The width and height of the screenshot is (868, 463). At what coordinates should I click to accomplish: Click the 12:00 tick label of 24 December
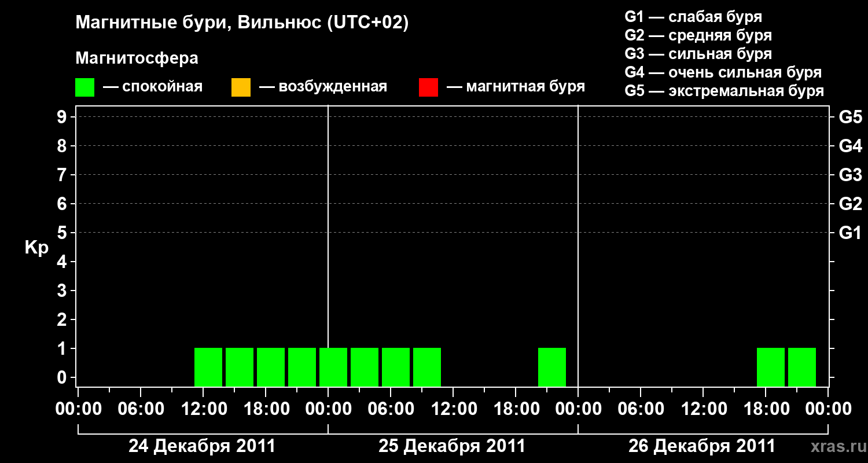coord(203,409)
